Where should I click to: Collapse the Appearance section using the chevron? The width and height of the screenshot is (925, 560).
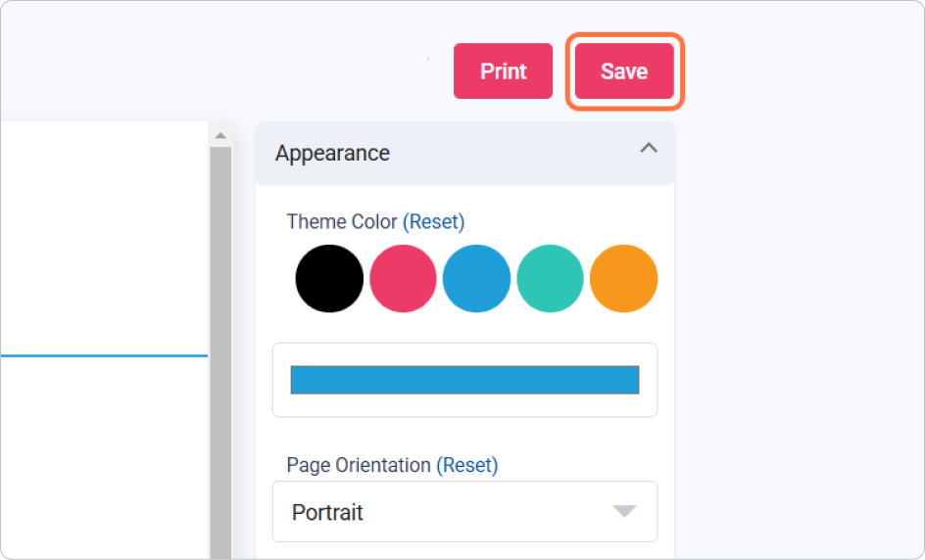[648, 149]
